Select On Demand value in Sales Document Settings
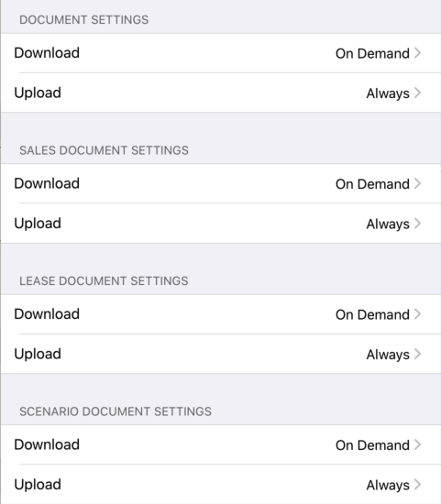 pos(372,184)
